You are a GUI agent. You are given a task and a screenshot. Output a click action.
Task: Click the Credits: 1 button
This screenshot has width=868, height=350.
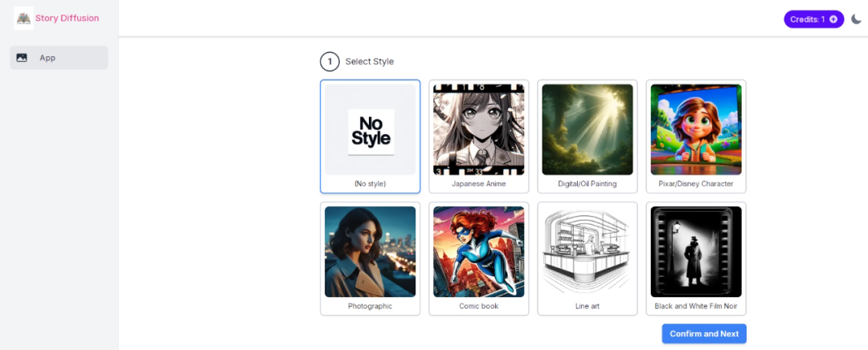[813, 19]
